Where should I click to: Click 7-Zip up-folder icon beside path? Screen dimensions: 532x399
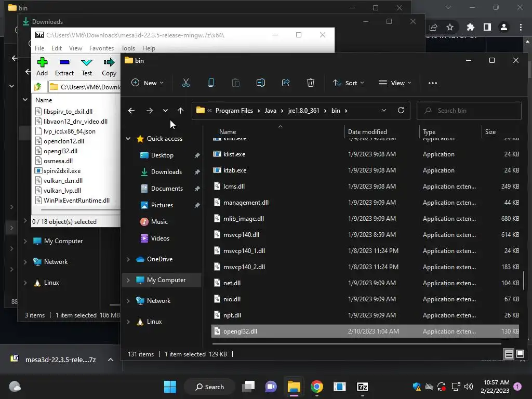coord(37,87)
